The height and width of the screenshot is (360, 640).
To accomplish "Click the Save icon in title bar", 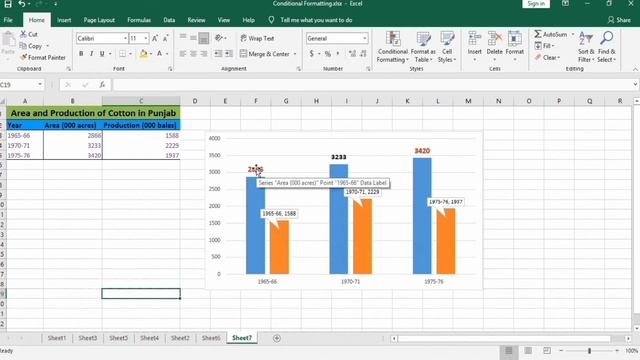I will coord(7,4).
